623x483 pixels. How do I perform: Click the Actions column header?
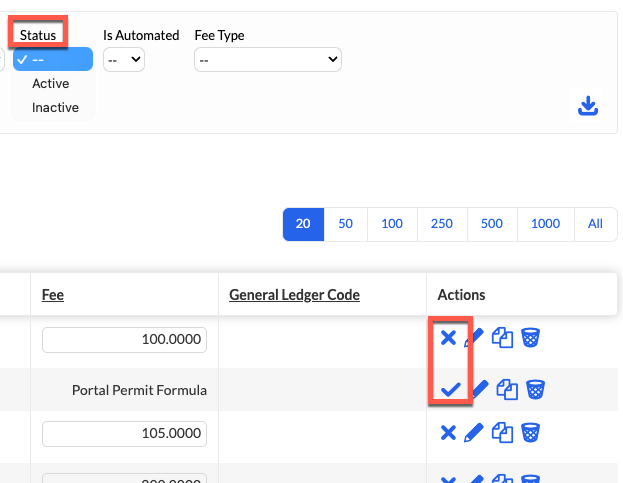461,295
